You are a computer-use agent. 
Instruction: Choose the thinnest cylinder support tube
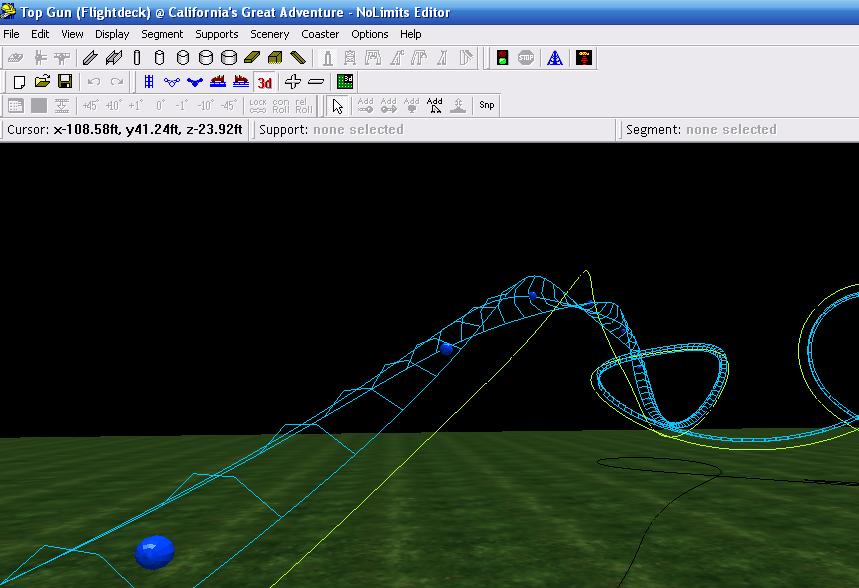(x=137, y=58)
